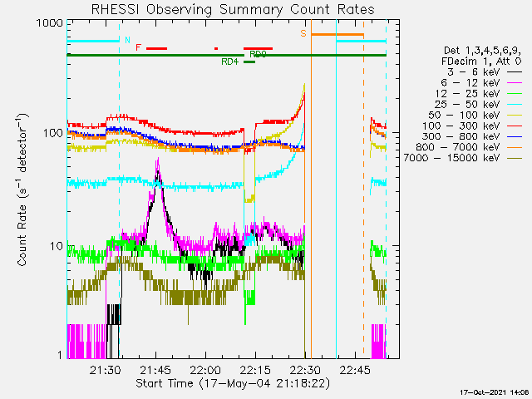Click the cyan legend line for 25-50 keV
Viewport: 532px width, 399px height.
[x=515, y=105]
